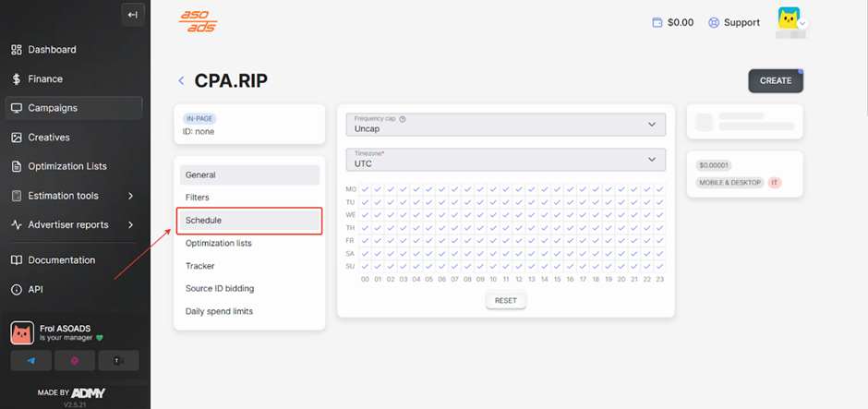Open the ASO ADS logo home

198,21
